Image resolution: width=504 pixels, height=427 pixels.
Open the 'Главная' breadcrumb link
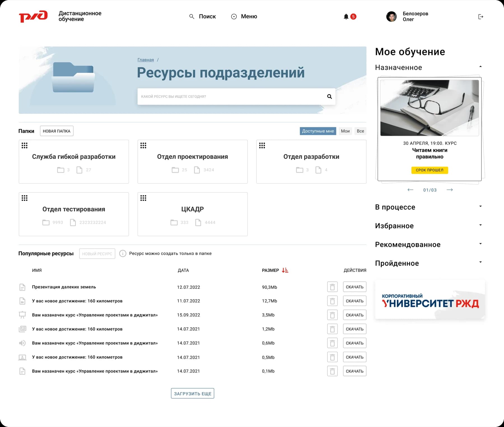[145, 60]
